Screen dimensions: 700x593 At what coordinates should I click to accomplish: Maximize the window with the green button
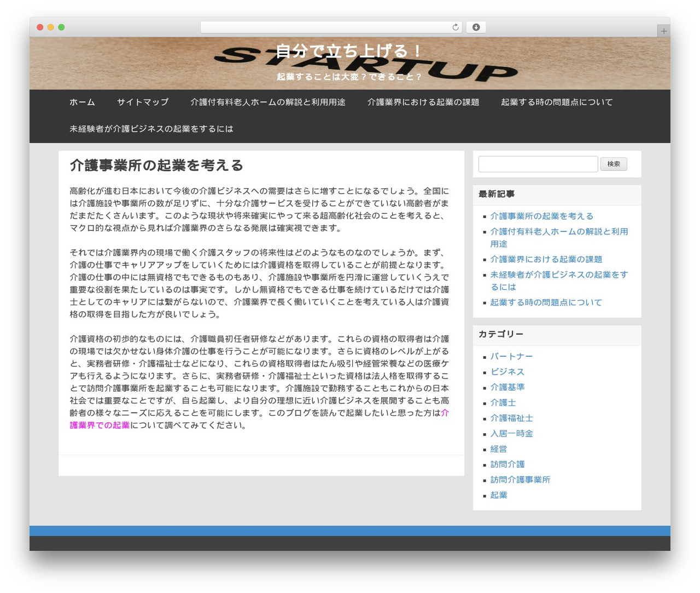click(61, 27)
